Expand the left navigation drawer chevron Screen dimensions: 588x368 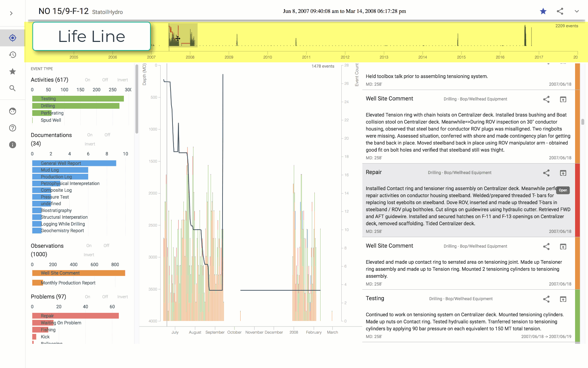click(11, 13)
